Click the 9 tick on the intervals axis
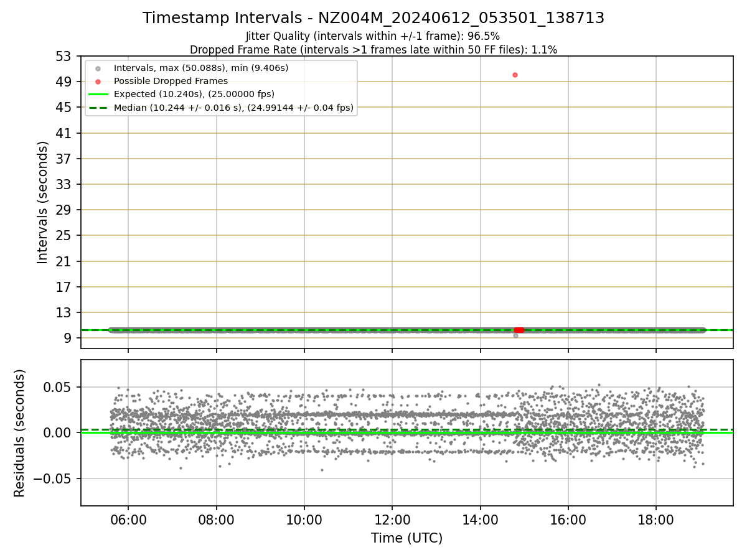This screenshot has width=747, height=560. (x=68, y=338)
